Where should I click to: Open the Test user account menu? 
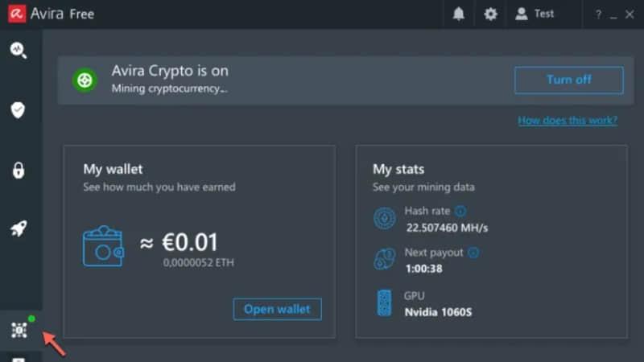pos(535,14)
